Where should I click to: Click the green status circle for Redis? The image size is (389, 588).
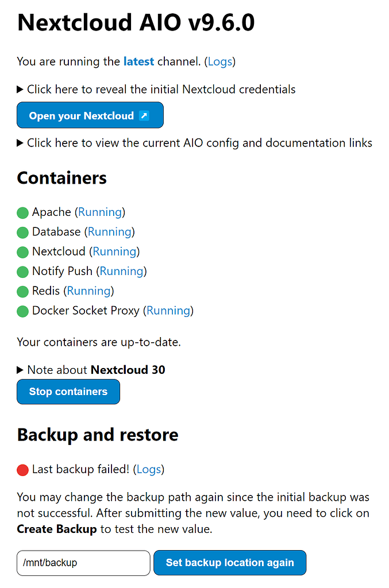[22, 291]
